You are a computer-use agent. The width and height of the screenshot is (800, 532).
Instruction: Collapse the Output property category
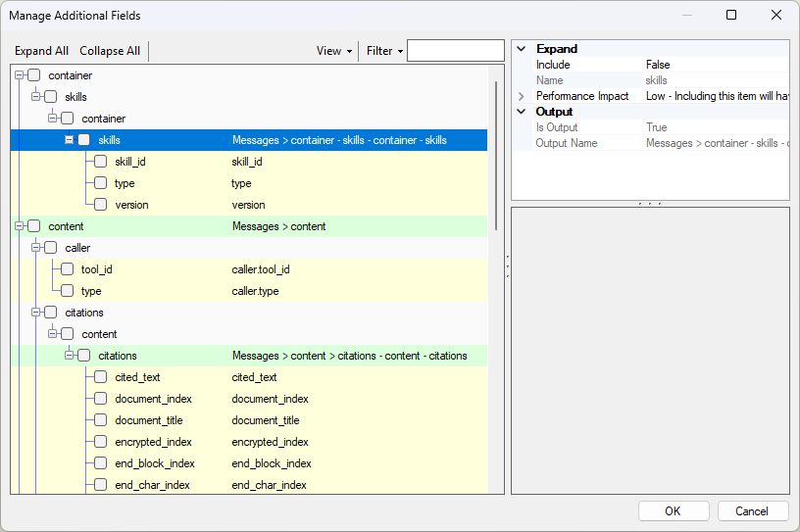(521, 112)
